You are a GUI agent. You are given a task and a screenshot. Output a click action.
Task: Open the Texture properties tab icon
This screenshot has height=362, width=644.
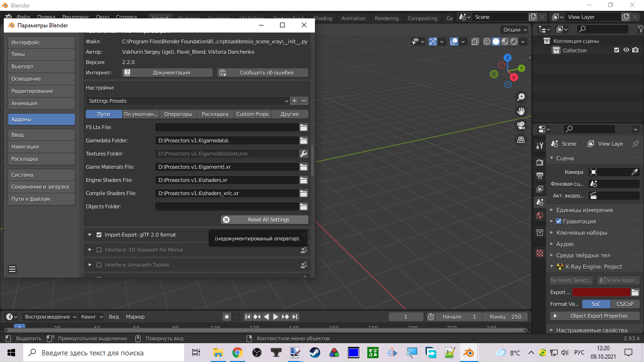tap(540, 253)
